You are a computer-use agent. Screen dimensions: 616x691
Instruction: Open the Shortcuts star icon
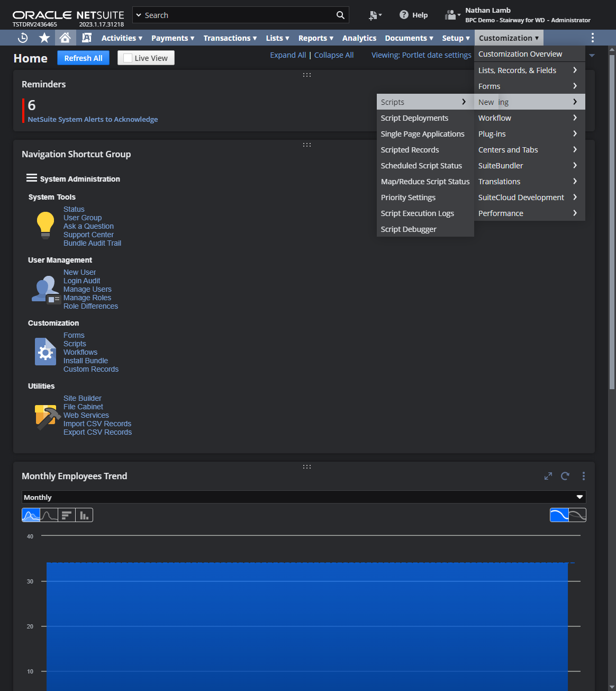pos(44,38)
